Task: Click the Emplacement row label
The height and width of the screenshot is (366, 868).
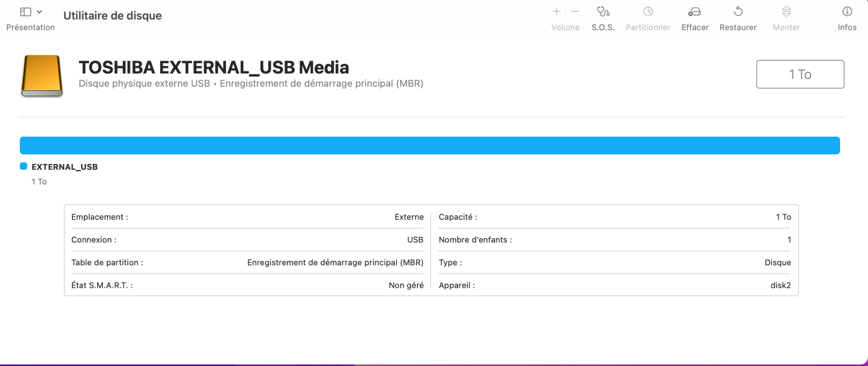Action: (100, 217)
